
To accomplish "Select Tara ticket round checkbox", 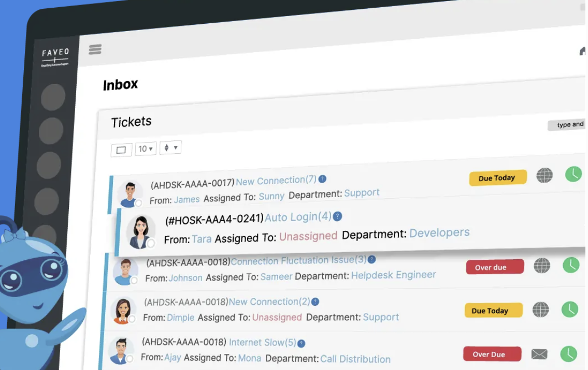I will [x=151, y=243].
